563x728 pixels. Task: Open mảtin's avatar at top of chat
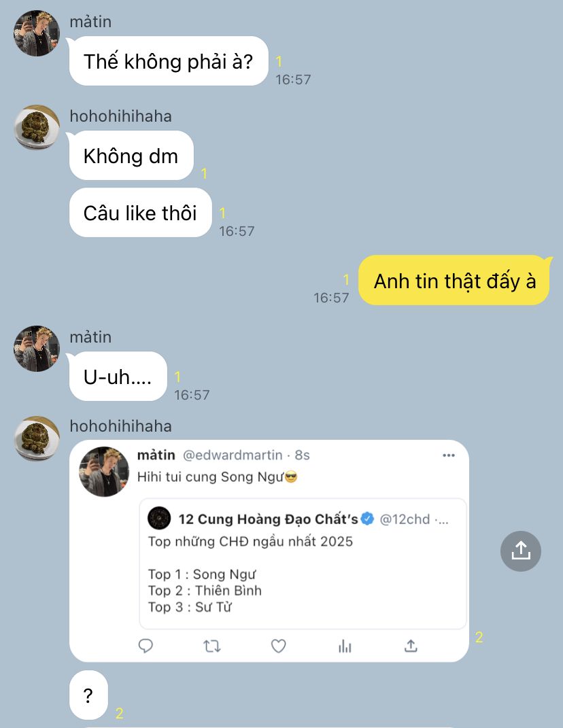point(37,33)
